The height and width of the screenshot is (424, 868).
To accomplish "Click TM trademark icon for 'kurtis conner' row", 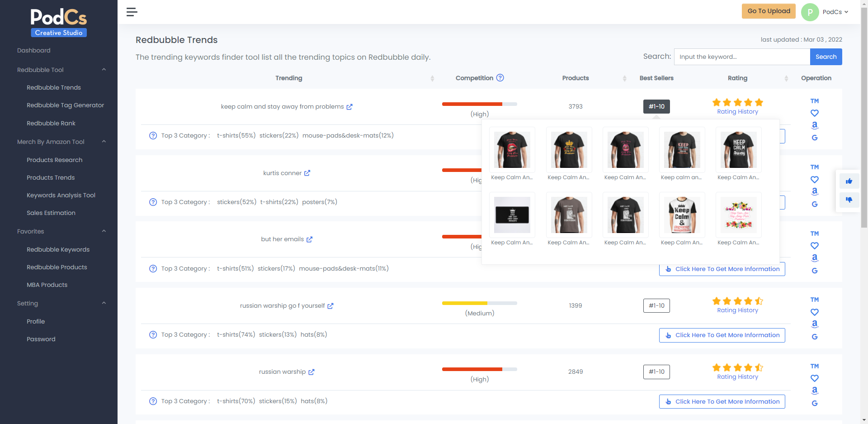I will pyautogui.click(x=815, y=167).
